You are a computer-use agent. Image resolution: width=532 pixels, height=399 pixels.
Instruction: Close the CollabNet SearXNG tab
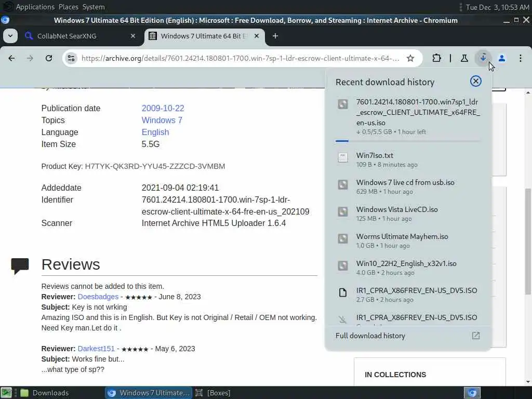pyautogui.click(x=133, y=36)
